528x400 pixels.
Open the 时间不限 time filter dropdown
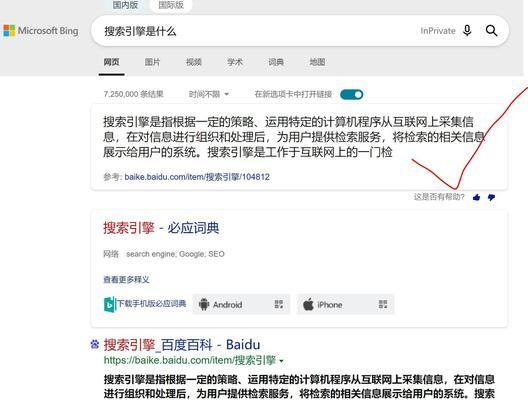208,94
